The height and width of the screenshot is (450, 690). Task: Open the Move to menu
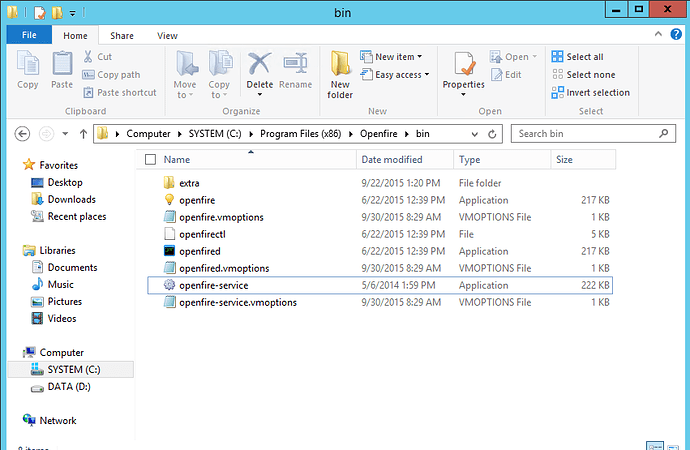(x=185, y=74)
